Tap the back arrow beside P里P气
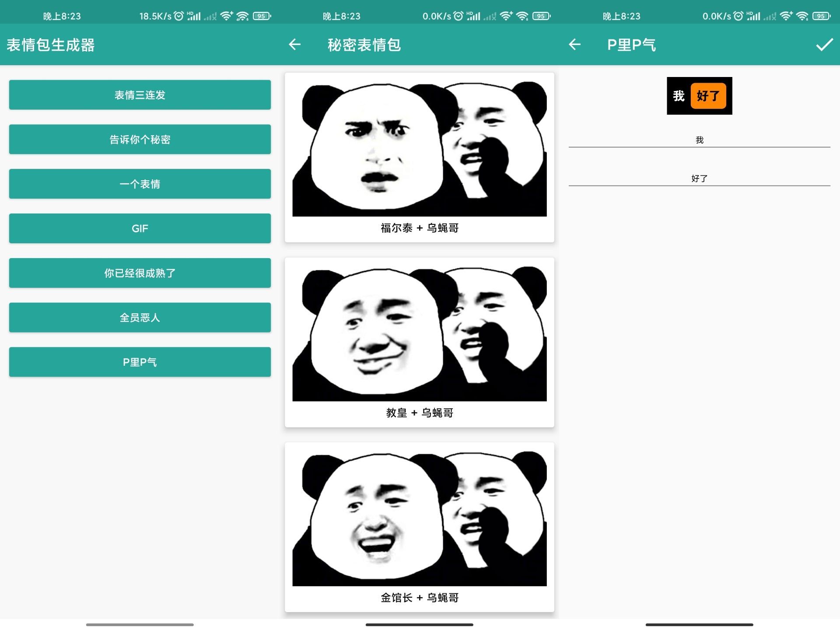The height and width of the screenshot is (630, 840). pos(574,45)
